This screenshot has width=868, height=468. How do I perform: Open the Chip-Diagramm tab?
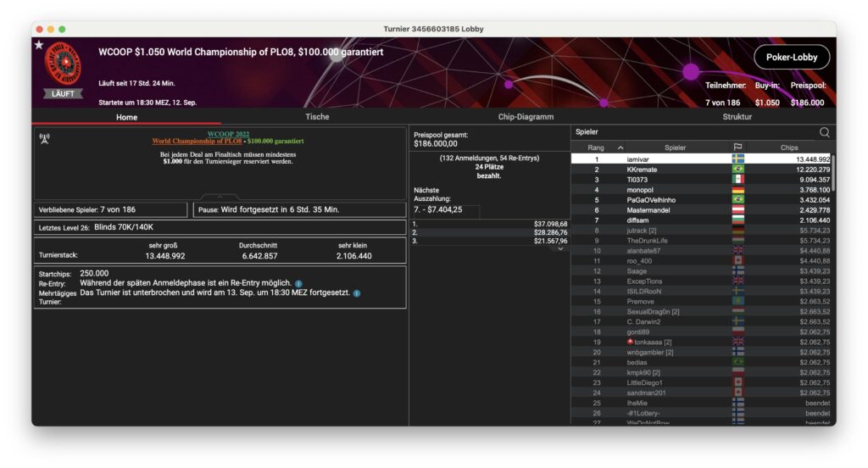[526, 117]
